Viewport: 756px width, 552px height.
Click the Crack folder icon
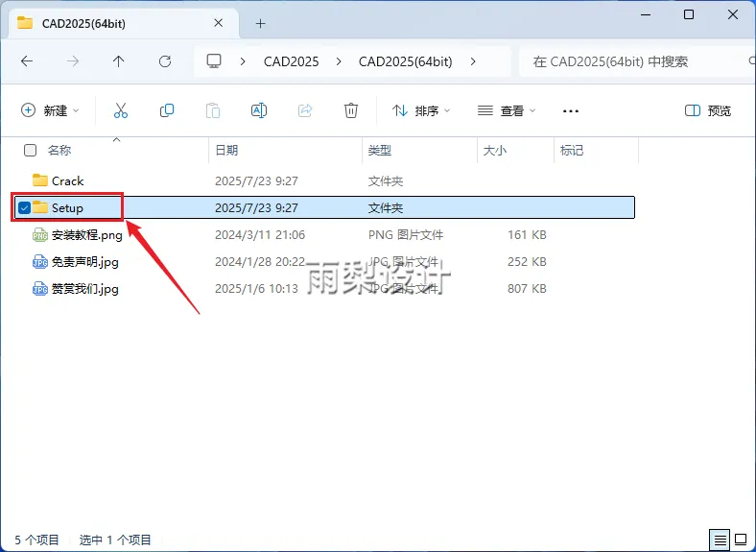[40, 180]
